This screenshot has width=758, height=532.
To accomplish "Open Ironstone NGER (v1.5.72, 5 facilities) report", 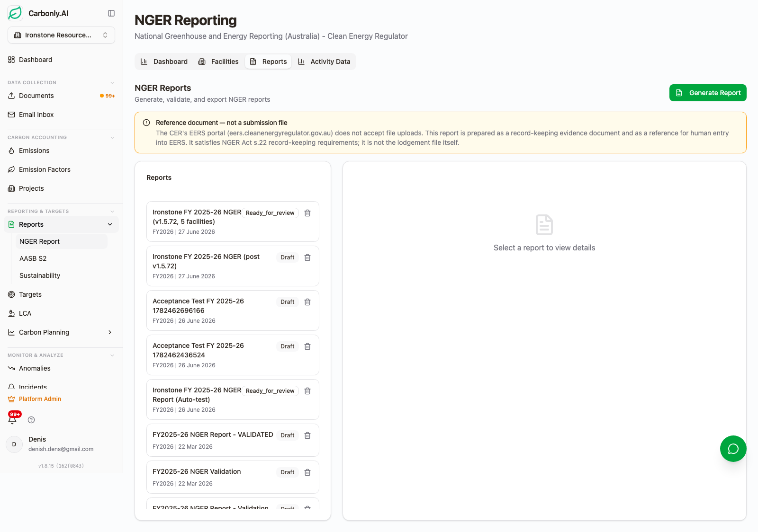I will point(233,222).
